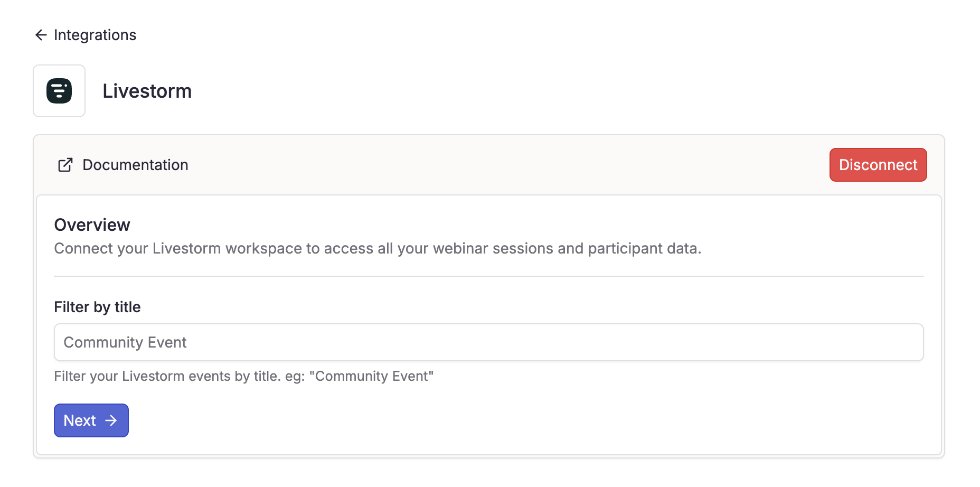Click the back arrow icon beside Integrations
This screenshot has width=980, height=487.
click(x=41, y=35)
